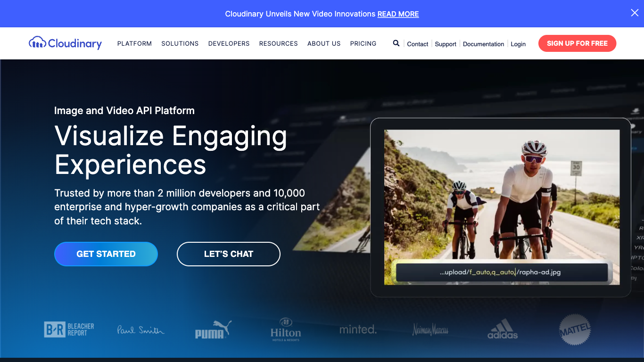
Task: Click the Puma logo
Action: point(213,329)
